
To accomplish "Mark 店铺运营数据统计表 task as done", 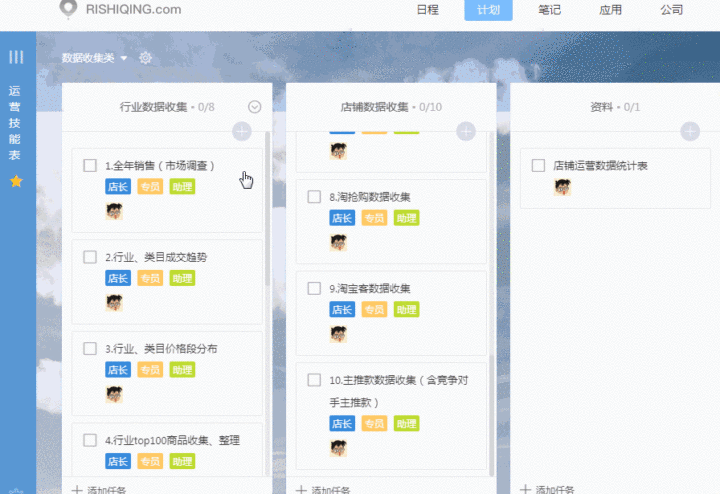I will tap(538, 165).
